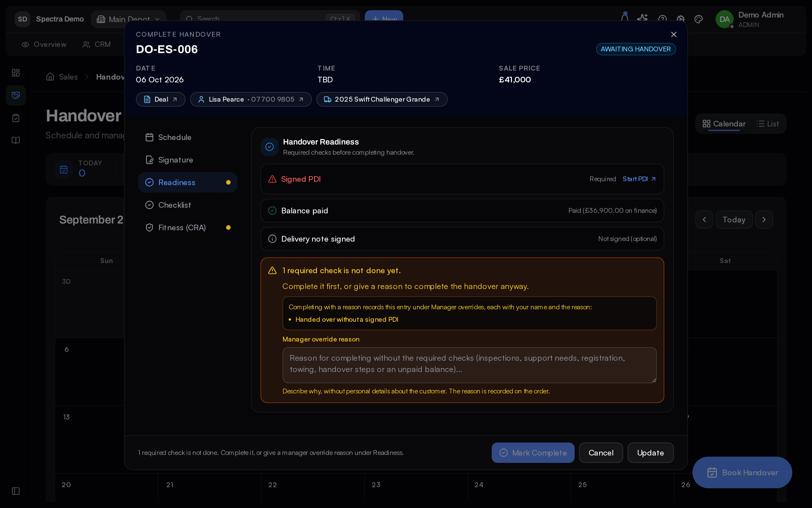Click the Manager override reason text area

(x=469, y=365)
